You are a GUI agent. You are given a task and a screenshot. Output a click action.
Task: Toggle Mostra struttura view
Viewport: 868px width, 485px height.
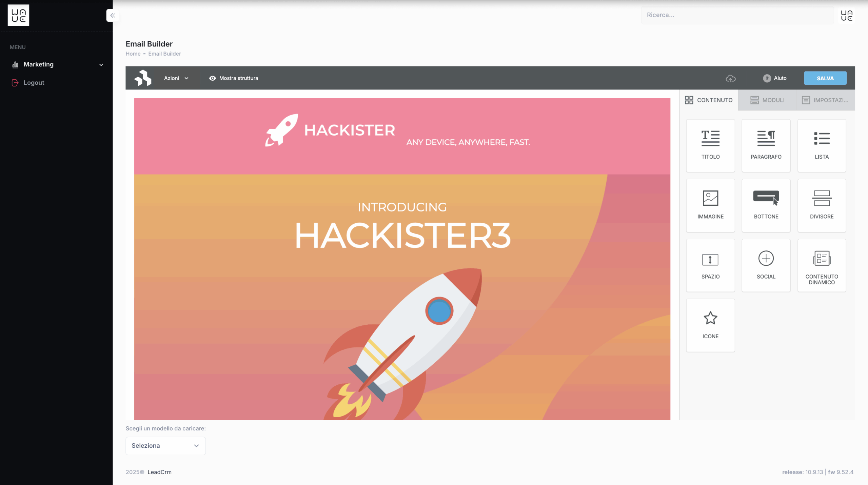tap(234, 78)
